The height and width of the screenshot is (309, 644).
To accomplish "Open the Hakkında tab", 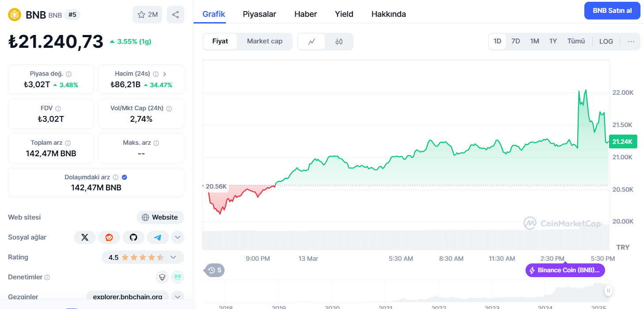I will pyautogui.click(x=389, y=14).
